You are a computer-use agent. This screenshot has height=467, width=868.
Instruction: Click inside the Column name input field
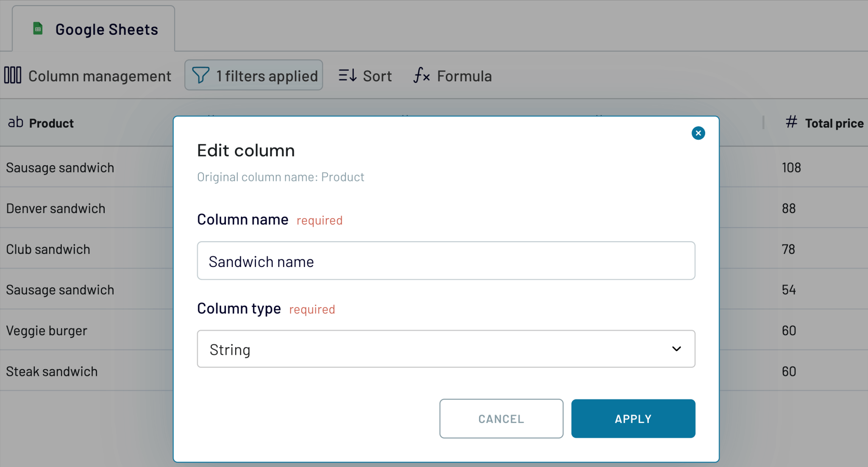pos(445,261)
